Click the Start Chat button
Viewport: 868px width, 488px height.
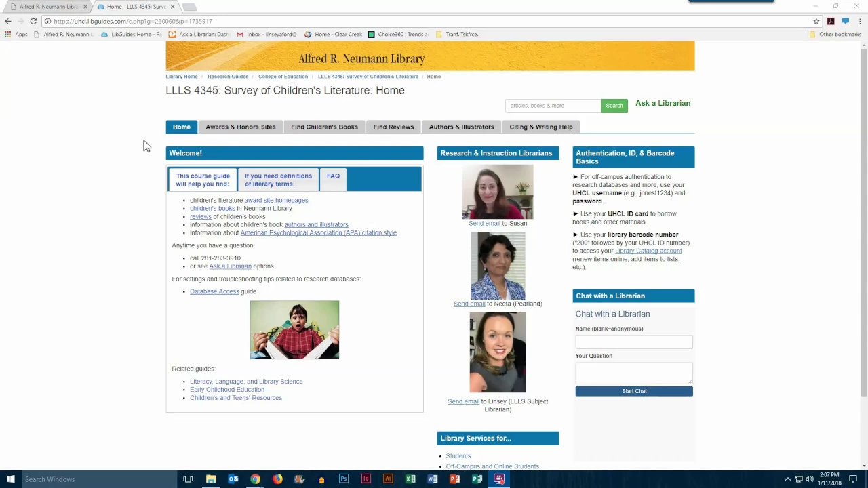pyautogui.click(x=634, y=391)
